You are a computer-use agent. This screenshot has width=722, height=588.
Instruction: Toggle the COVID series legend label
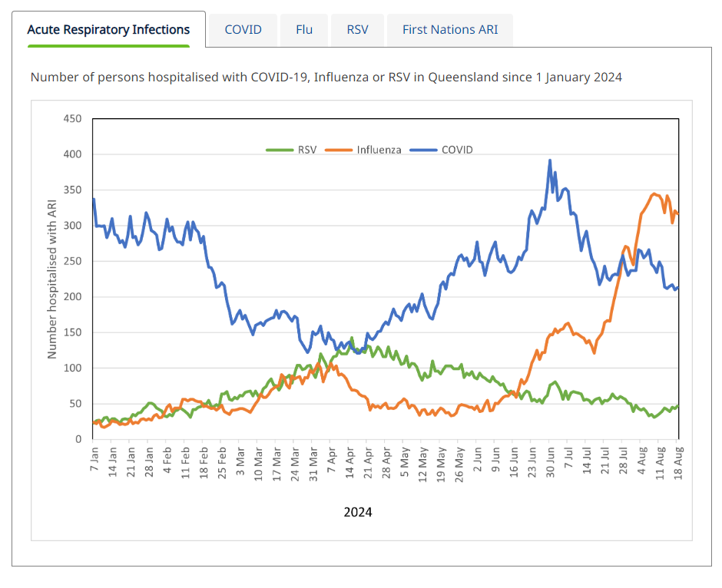pos(457,150)
